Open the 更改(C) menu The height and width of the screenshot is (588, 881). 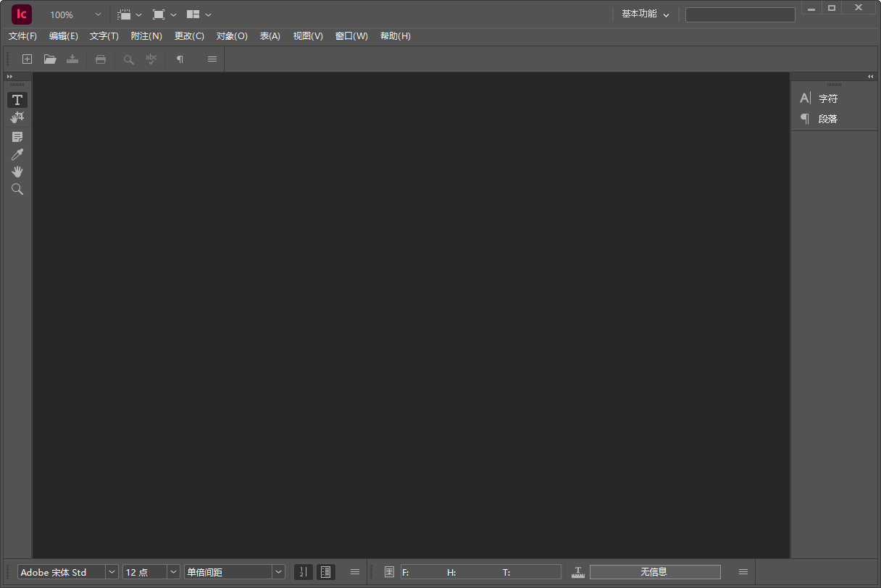(189, 36)
